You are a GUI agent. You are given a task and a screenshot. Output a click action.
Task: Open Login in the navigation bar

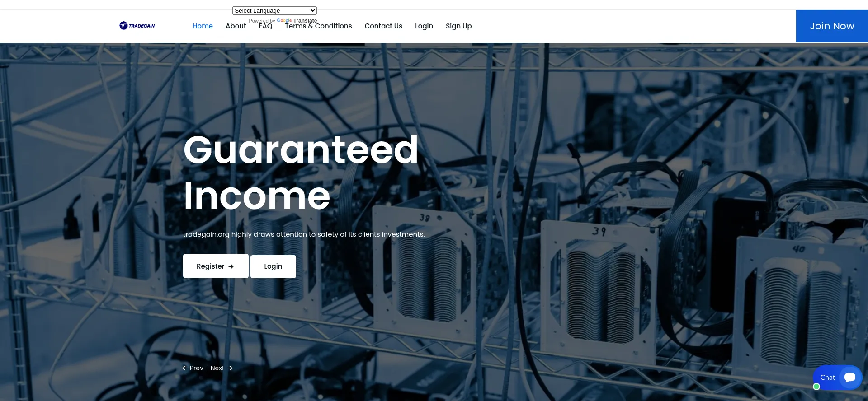[424, 26]
